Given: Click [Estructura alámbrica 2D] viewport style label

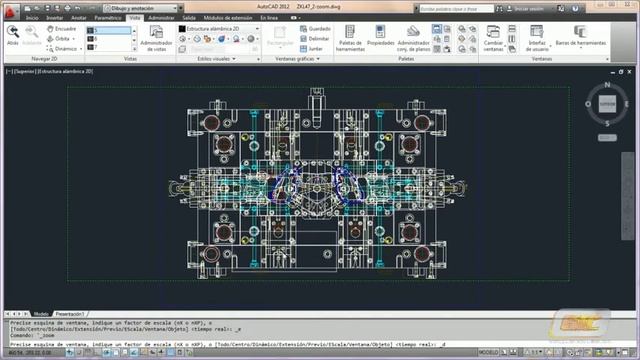Looking at the screenshot, I should [65, 71].
